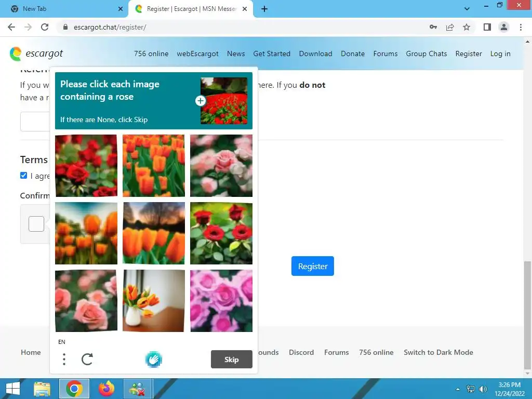This screenshot has width=532, height=399.
Task: Open the Chrome profile avatar
Action: coord(504,27)
